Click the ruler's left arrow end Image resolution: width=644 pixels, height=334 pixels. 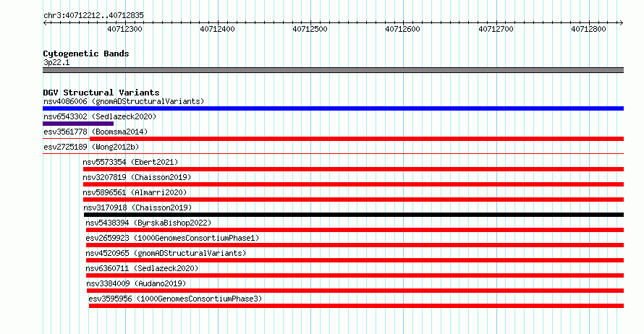[45, 23]
